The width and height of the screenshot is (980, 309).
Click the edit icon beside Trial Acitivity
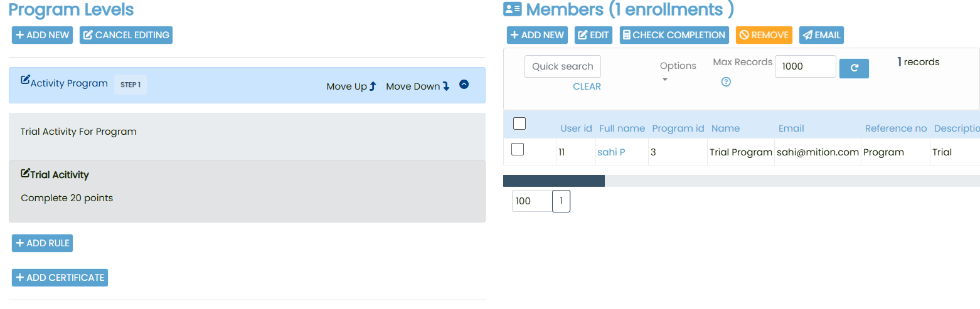[25, 173]
